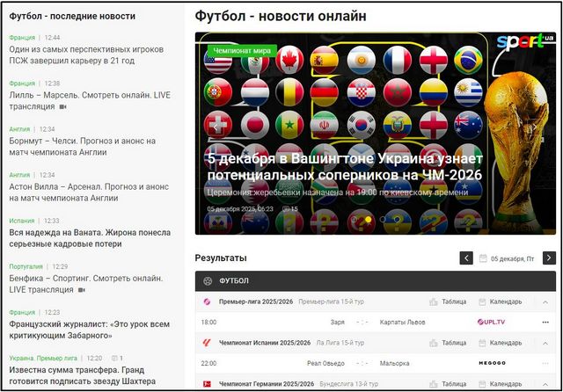
Task: Select the first carousel dot on the banner
Action: [x=354, y=219]
